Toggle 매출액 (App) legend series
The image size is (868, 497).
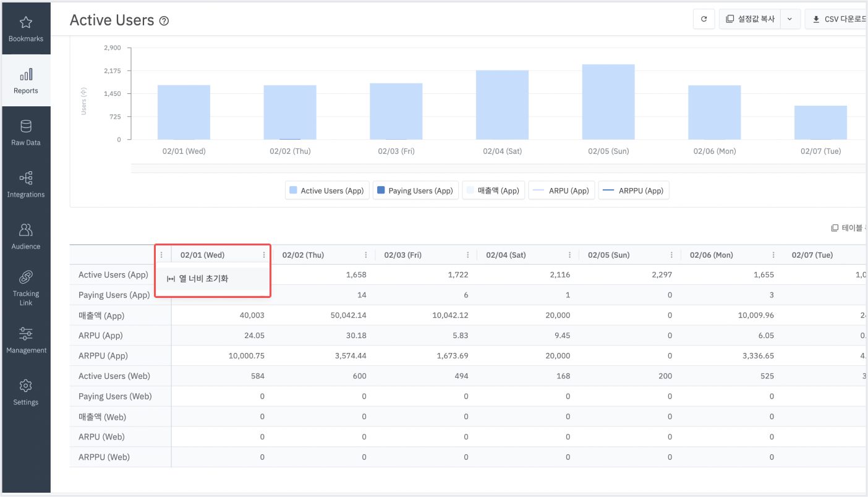493,190
